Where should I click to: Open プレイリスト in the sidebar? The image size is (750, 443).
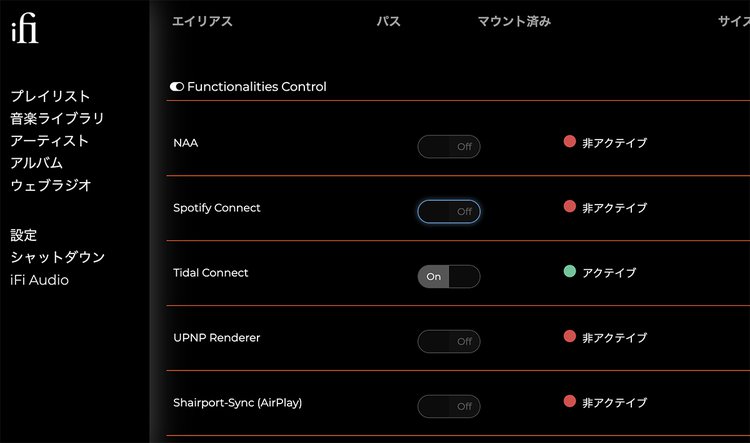[51, 96]
